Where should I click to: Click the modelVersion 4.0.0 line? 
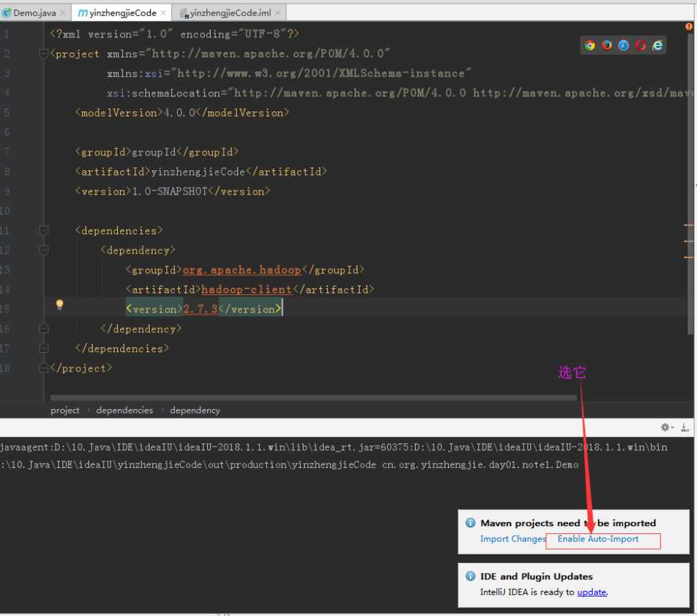click(x=182, y=113)
